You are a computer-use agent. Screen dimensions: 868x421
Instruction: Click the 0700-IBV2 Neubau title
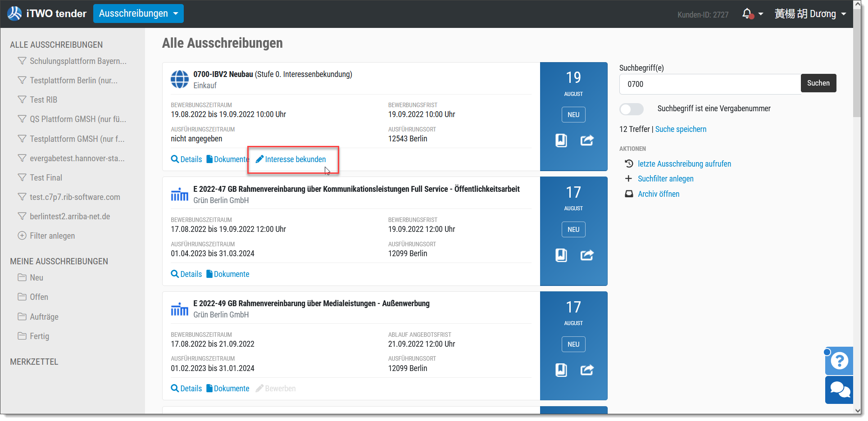223,74
